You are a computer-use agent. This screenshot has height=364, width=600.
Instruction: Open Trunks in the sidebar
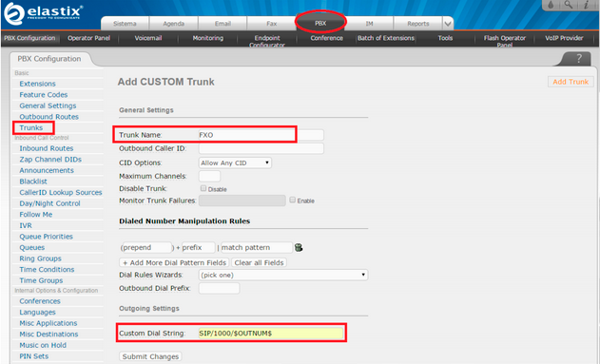[31, 127]
